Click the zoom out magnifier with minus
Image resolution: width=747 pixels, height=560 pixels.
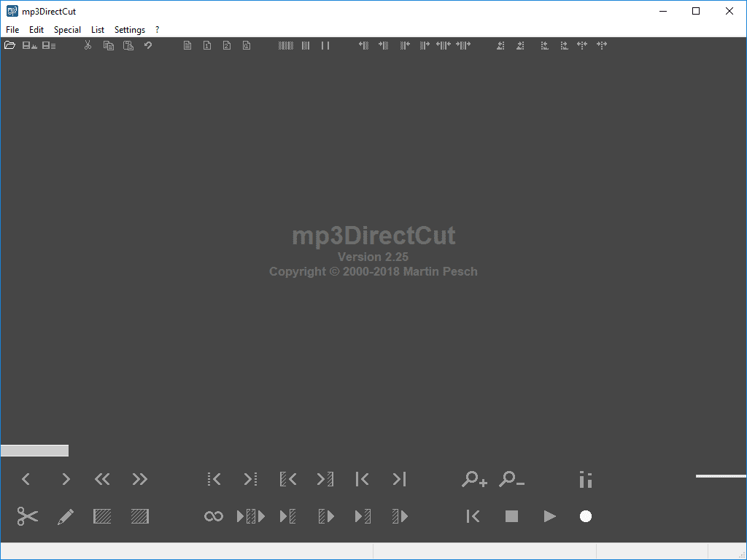click(511, 479)
